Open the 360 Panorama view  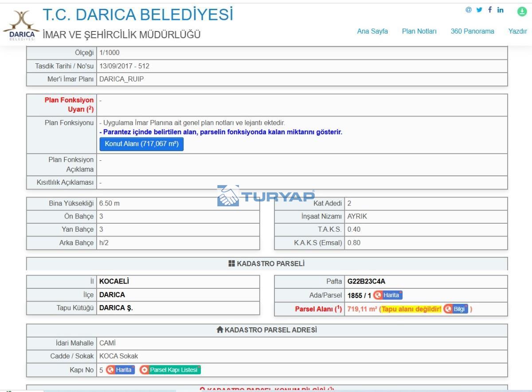[472, 31]
